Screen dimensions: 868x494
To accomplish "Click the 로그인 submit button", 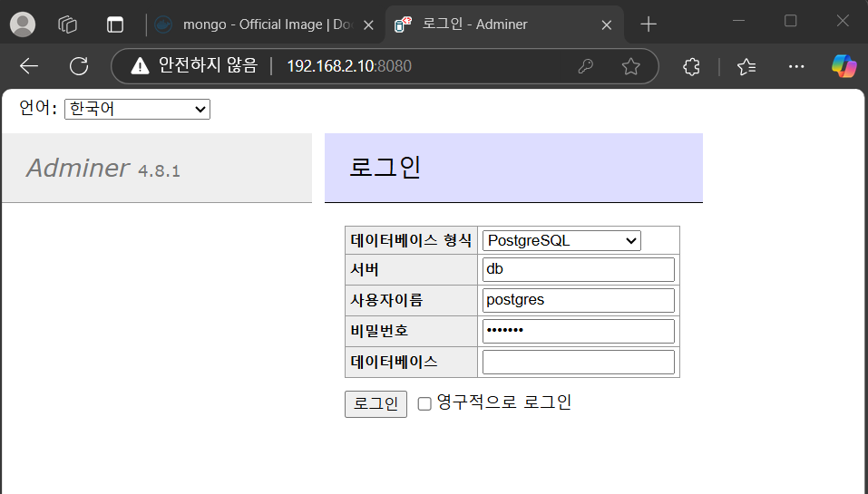I will point(375,404).
